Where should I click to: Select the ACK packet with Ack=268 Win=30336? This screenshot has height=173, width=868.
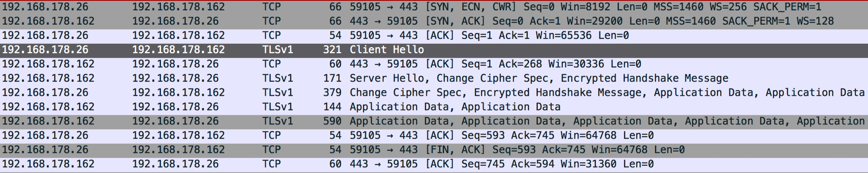coord(434,64)
